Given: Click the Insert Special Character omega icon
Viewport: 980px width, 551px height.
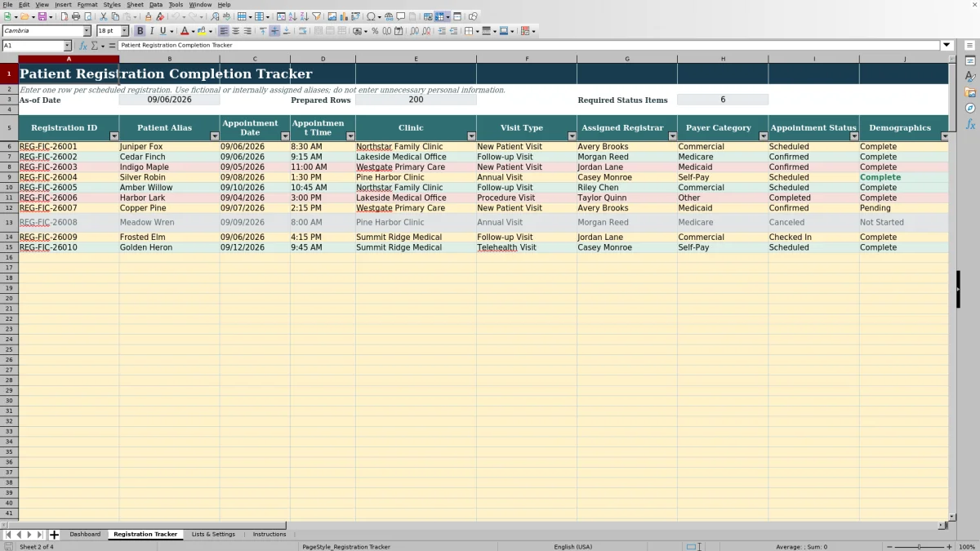Looking at the screenshot, I should [372, 16].
